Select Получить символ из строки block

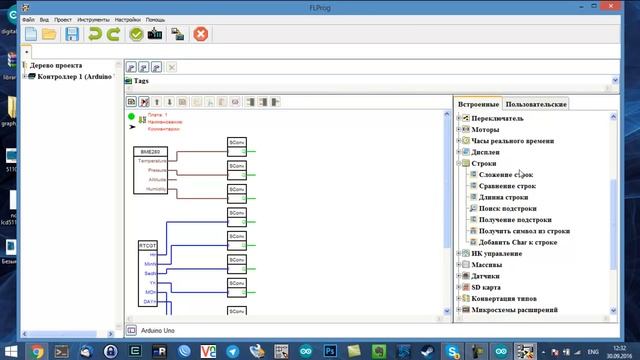tap(524, 231)
